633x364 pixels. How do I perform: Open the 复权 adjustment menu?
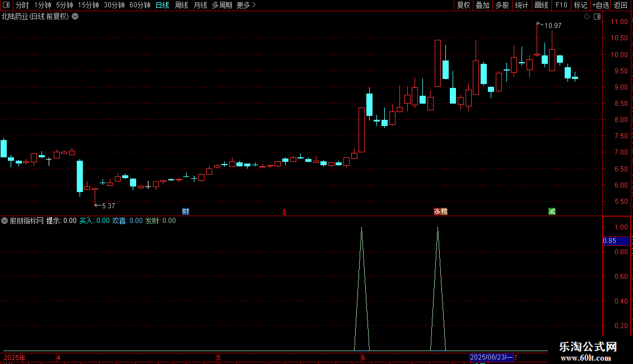pos(463,5)
